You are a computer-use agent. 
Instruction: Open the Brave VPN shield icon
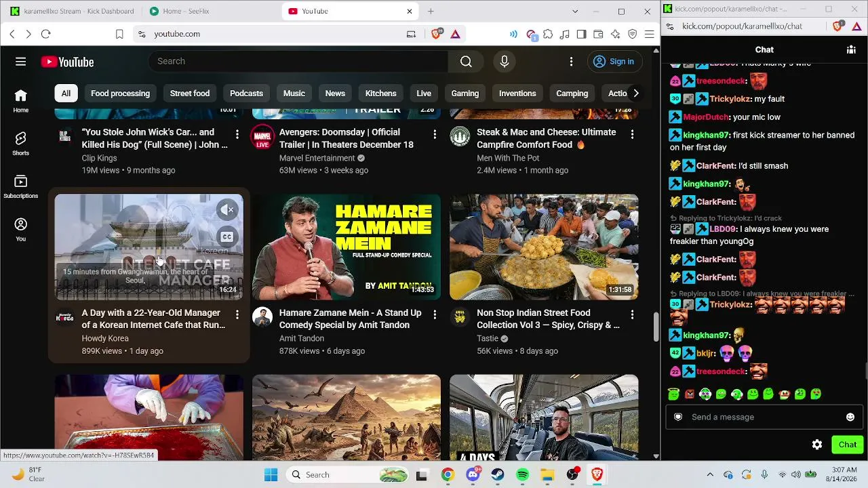tap(632, 34)
